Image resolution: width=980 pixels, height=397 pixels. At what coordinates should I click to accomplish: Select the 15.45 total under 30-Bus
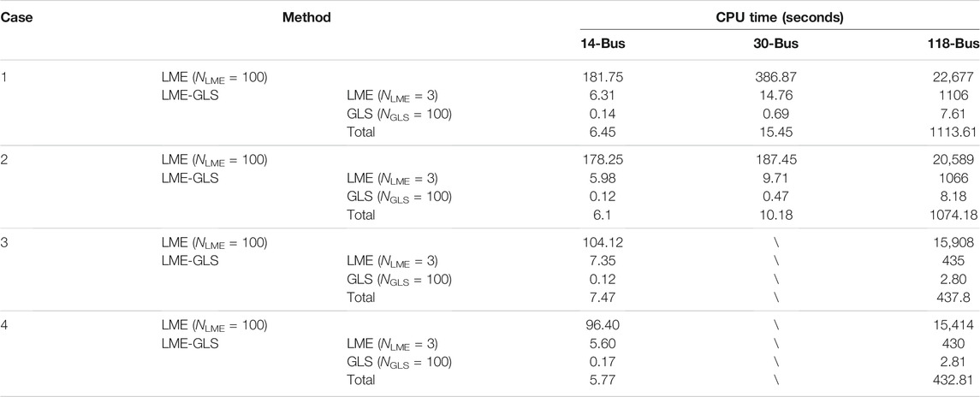tap(776, 132)
